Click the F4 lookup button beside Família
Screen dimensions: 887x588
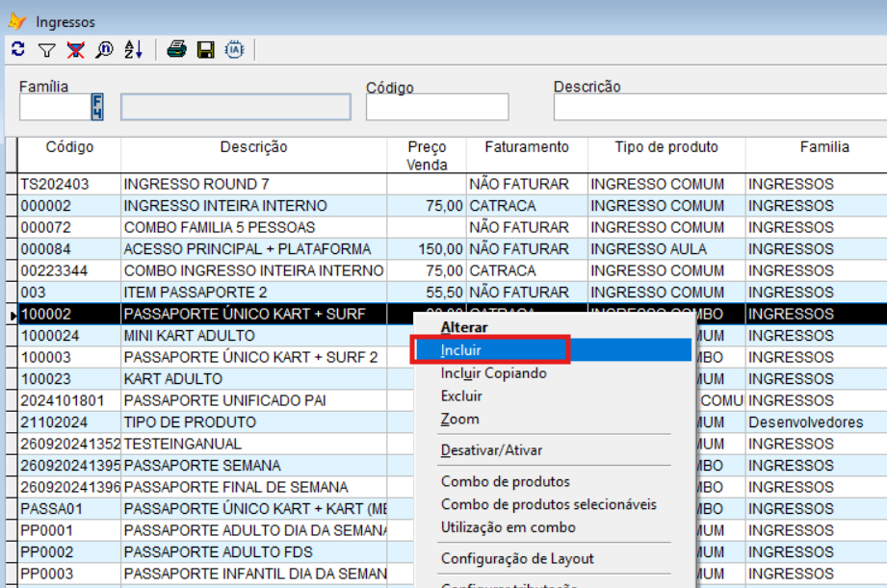[x=97, y=107]
